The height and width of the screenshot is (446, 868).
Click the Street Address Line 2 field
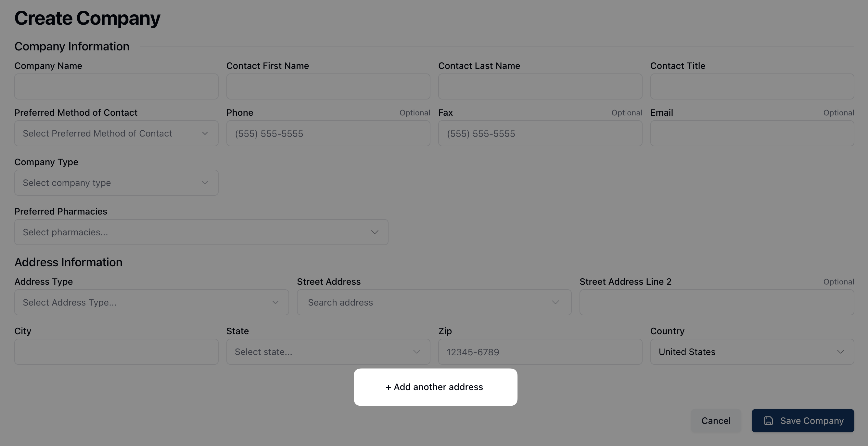(716, 302)
